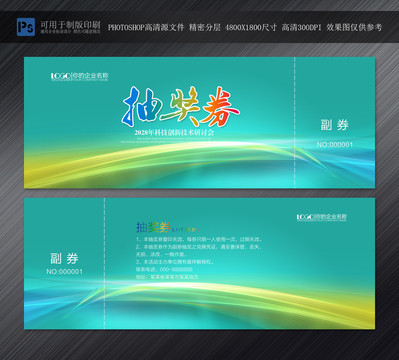Click the large colorful "抽奖券" title
This screenshot has height=360, width=399.
coord(180,107)
